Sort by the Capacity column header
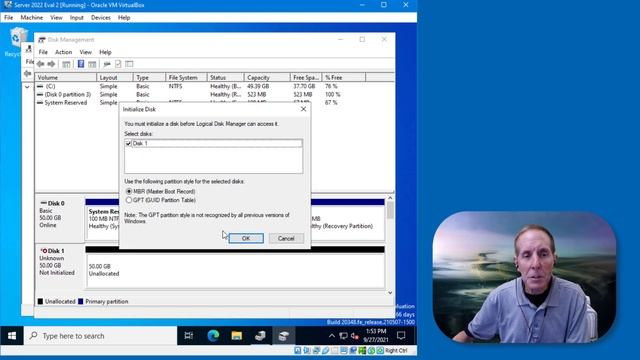The width and height of the screenshot is (640, 360). pos(267,77)
